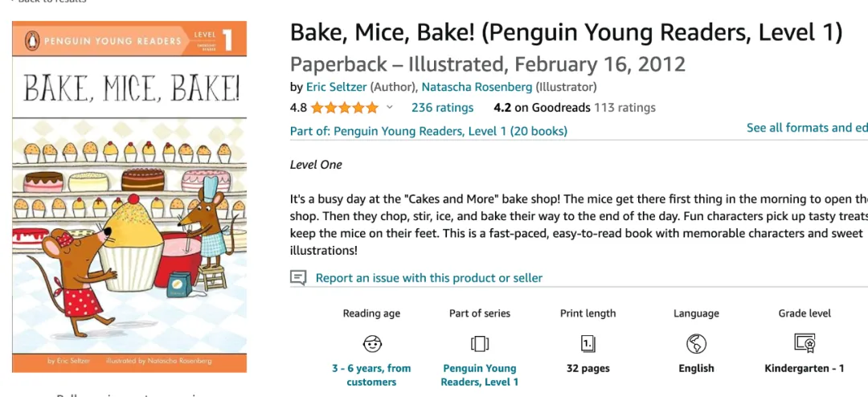Click the Language globe icon

click(696, 344)
